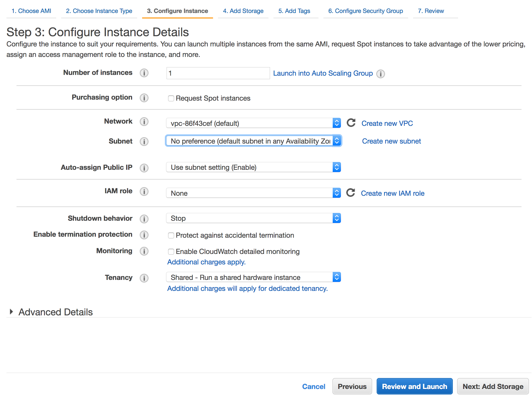Image resolution: width=532 pixels, height=396 pixels.
Task: Enable CloudWatch detailed monitoring checkbox
Action: click(171, 252)
